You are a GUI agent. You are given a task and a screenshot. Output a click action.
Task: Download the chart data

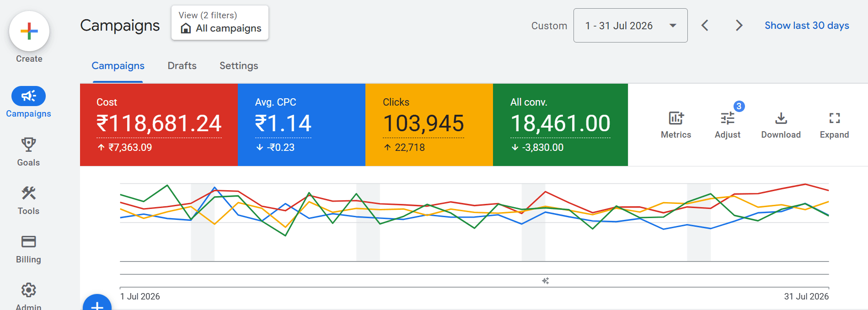point(781,125)
